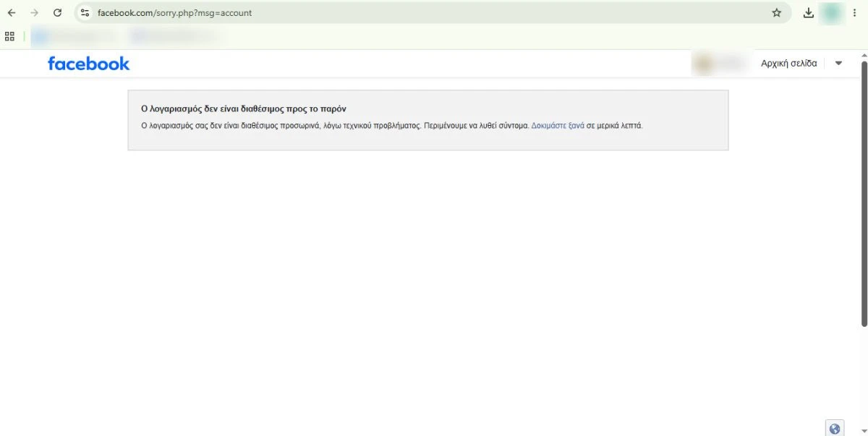The image size is (868, 436).
Task: Click the gray error message box body text
Action: pyautogui.click(x=392, y=125)
